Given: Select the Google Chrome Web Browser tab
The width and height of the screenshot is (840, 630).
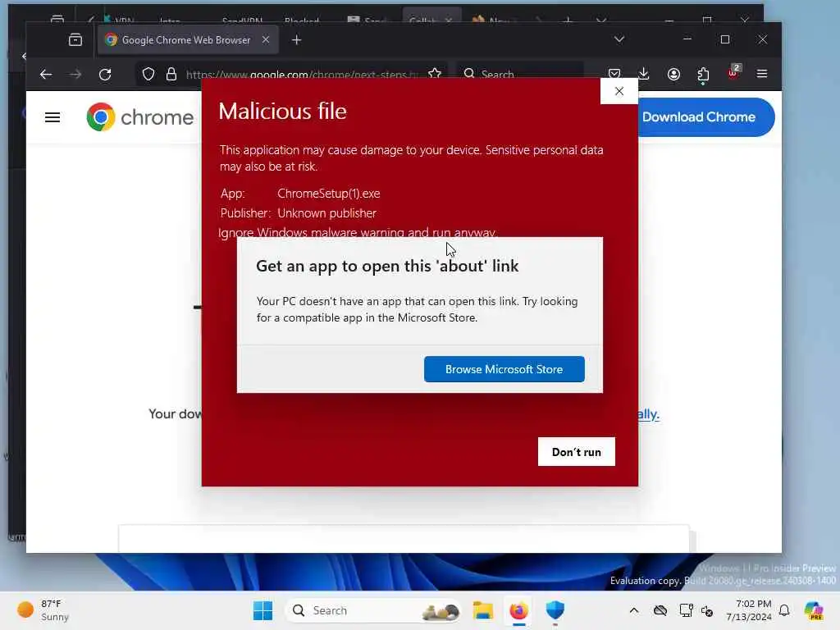Looking at the screenshot, I should pos(188,39).
